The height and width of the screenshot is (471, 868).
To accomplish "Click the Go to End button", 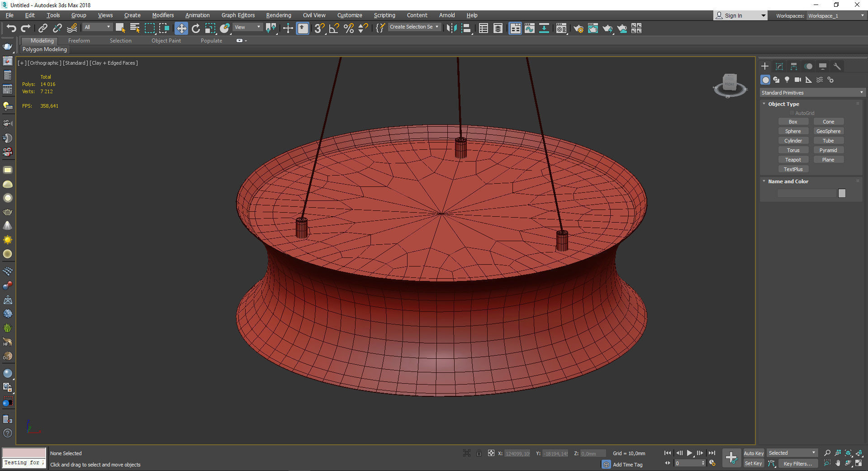I will pos(711,453).
